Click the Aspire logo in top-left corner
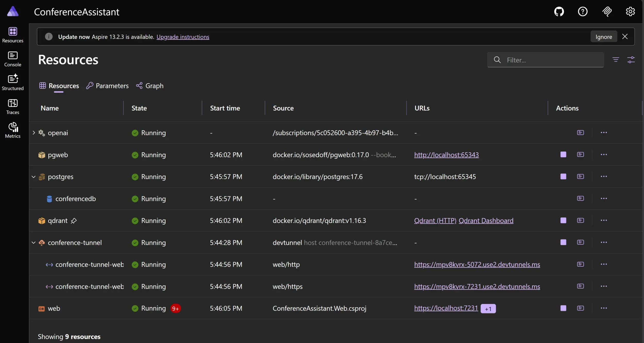 (13, 12)
